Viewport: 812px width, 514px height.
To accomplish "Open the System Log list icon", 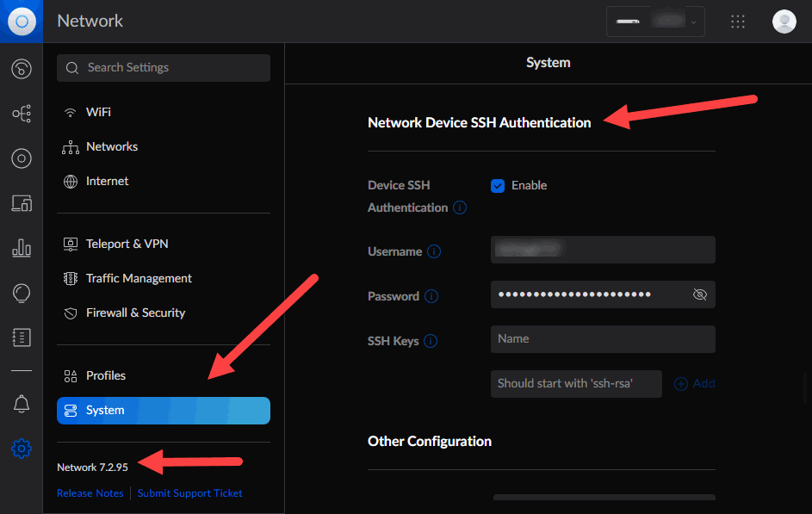I will [21, 338].
